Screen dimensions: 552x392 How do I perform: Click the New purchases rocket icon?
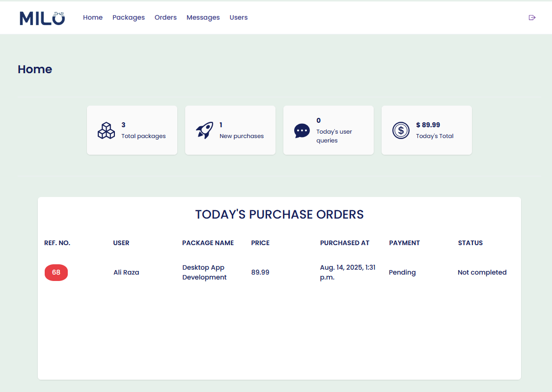tap(205, 129)
